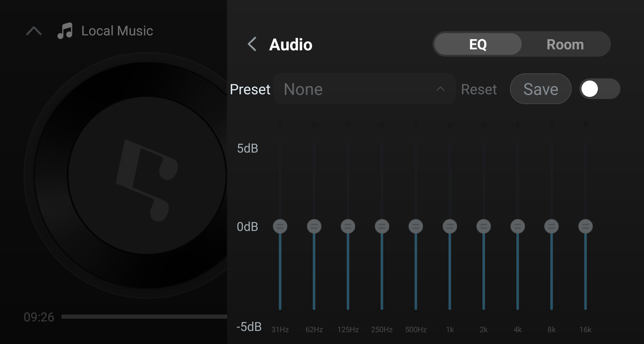
Task: Switch to the EQ tab
Action: pos(478,44)
